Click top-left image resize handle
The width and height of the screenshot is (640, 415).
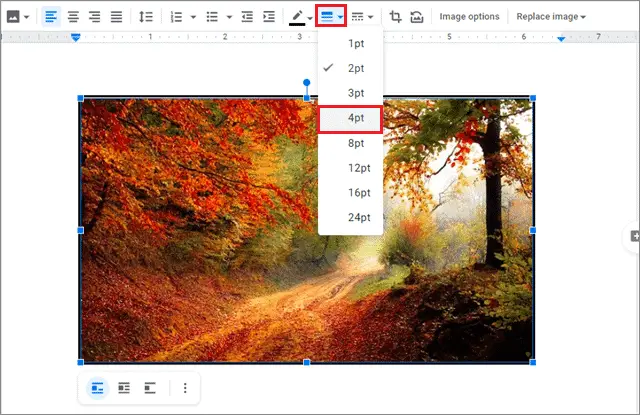(x=80, y=98)
